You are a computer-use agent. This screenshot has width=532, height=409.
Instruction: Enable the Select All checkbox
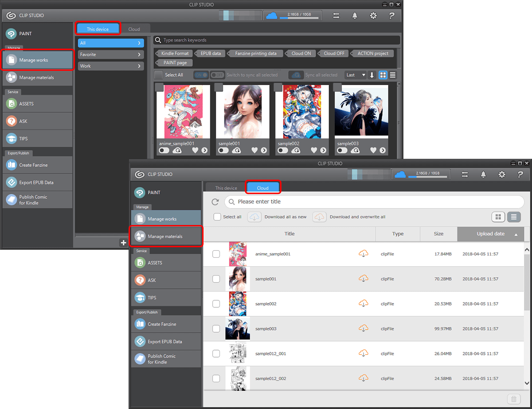158,75
